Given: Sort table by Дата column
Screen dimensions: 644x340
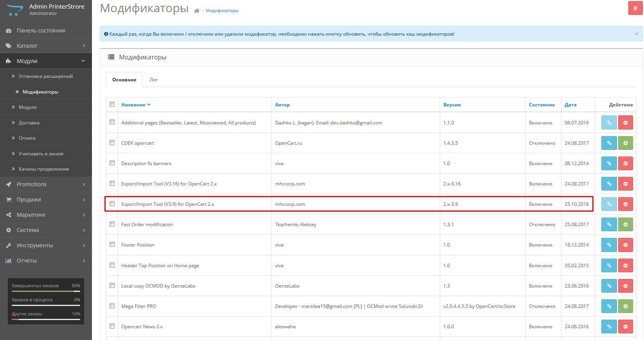Looking at the screenshot, I should click(x=570, y=105).
